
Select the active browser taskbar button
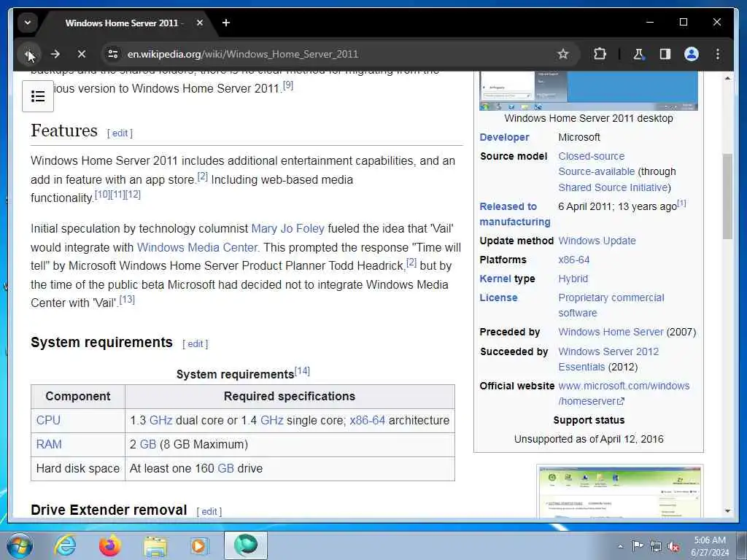coord(246,545)
